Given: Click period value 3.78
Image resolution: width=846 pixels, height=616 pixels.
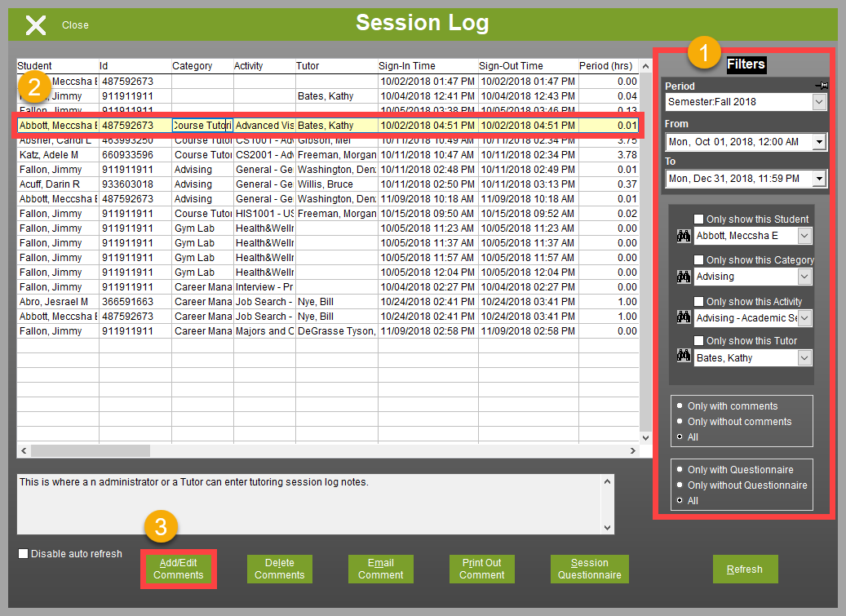Looking at the screenshot, I should point(609,155).
